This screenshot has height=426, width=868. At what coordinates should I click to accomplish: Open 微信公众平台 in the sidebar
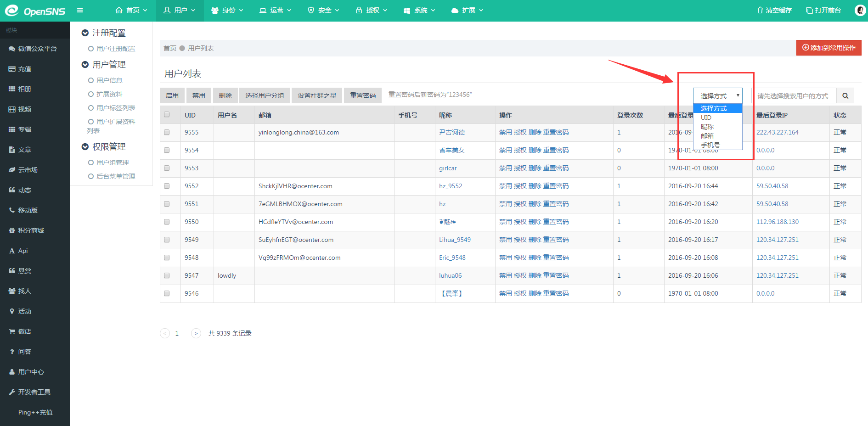[x=37, y=49]
